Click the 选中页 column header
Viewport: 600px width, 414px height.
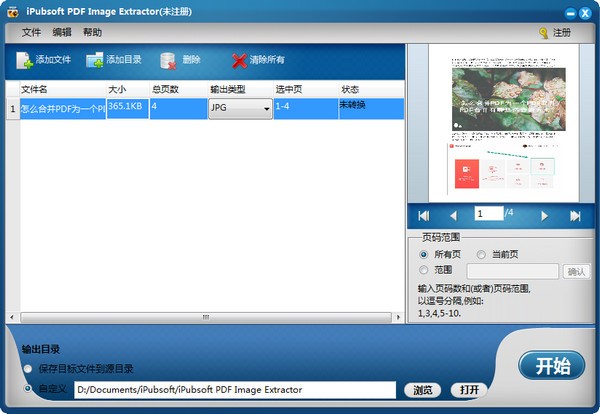[x=306, y=90]
